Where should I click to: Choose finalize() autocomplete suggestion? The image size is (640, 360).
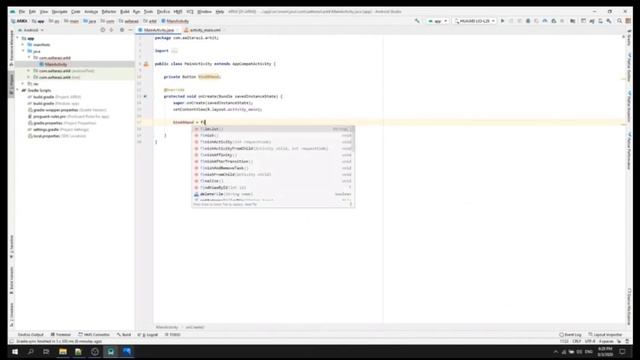click(273, 181)
